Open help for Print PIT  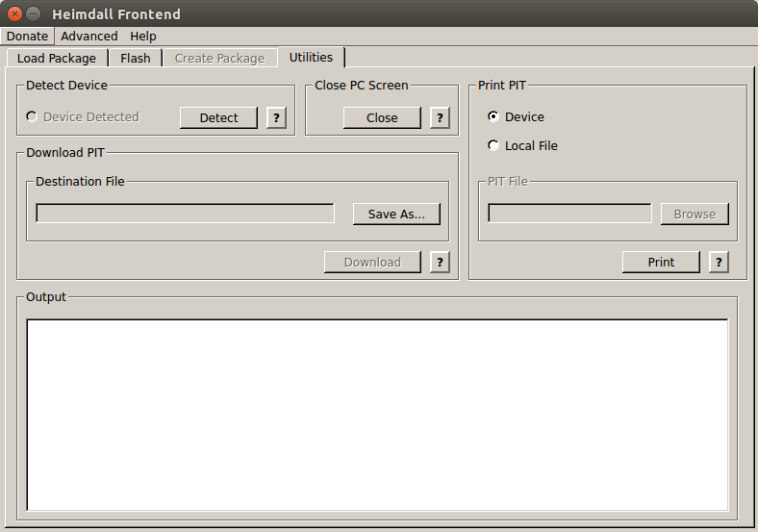(719, 262)
